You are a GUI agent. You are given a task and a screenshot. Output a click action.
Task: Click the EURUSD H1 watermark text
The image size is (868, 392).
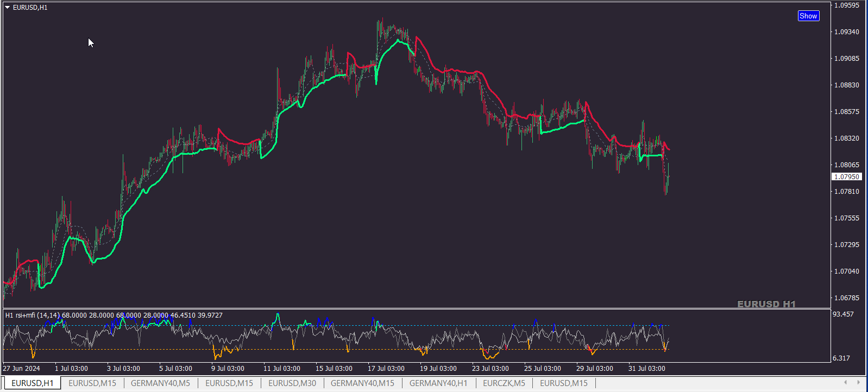click(766, 304)
